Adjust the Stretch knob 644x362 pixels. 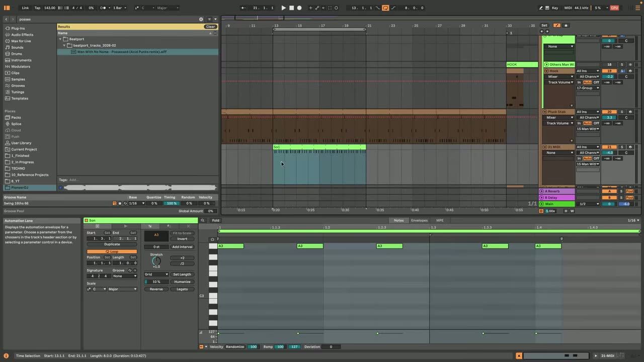156,260
